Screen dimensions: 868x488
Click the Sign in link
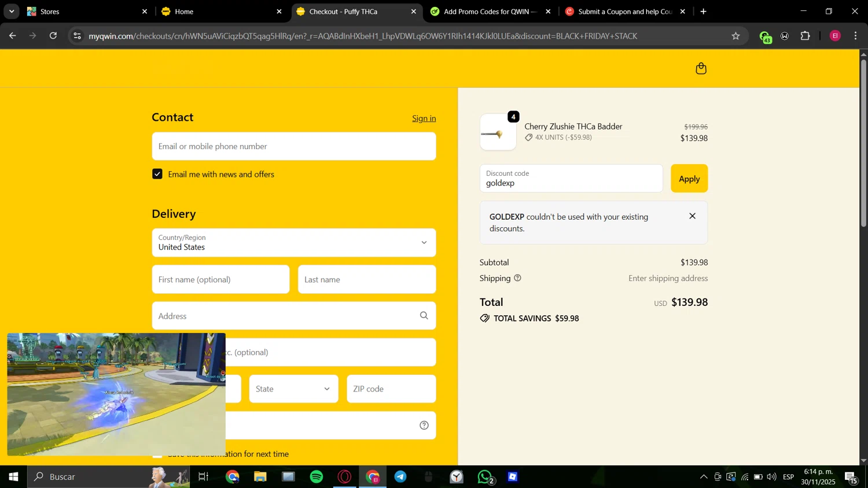tap(424, 119)
